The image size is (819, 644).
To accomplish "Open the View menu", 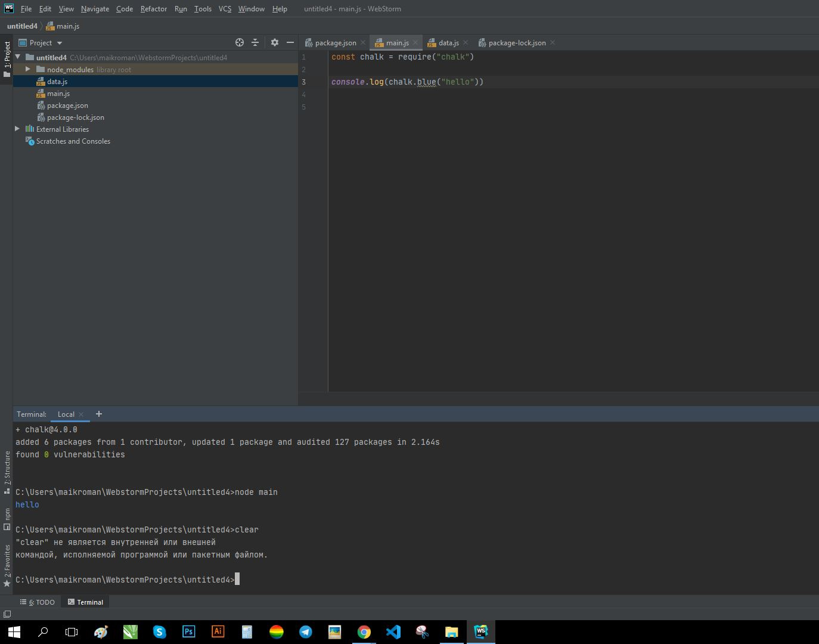I will (66, 9).
